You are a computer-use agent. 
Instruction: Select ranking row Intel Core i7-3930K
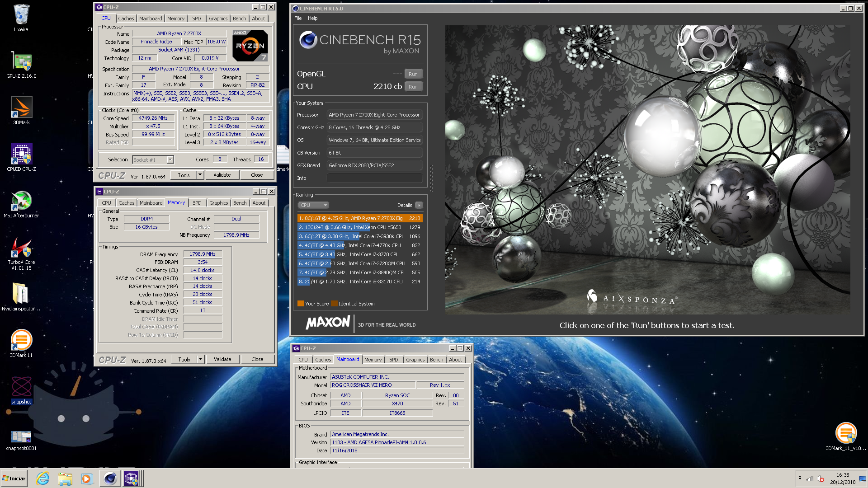(x=360, y=236)
